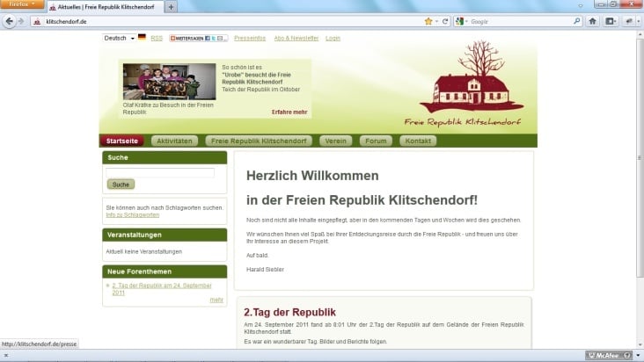Click the Suche button in sidebar
This screenshot has width=644, height=362.
point(121,185)
